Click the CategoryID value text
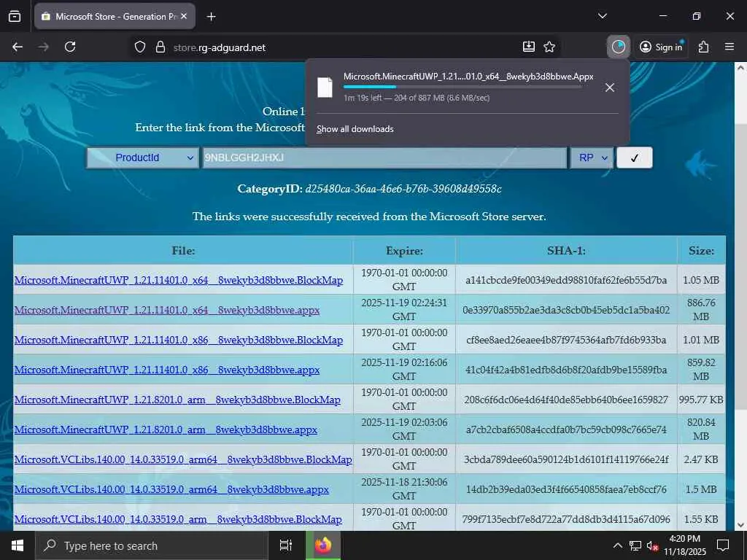Image resolution: width=747 pixels, height=560 pixels. click(x=403, y=189)
